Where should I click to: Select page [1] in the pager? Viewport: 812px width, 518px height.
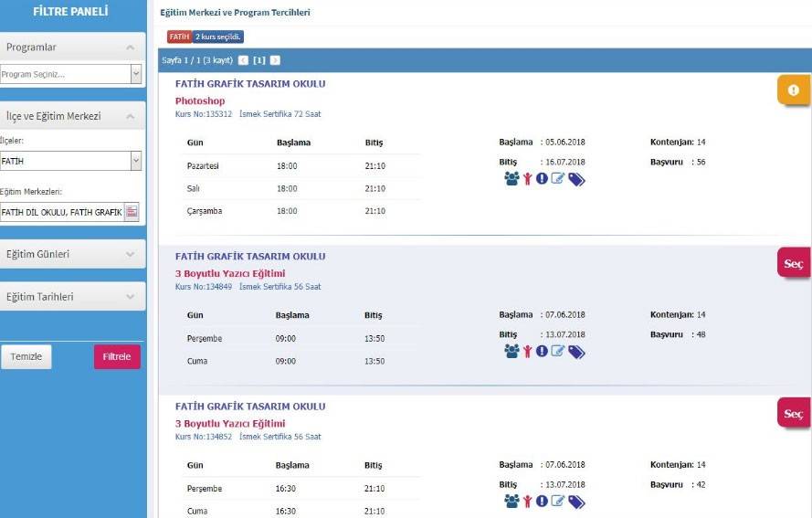click(x=258, y=60)
